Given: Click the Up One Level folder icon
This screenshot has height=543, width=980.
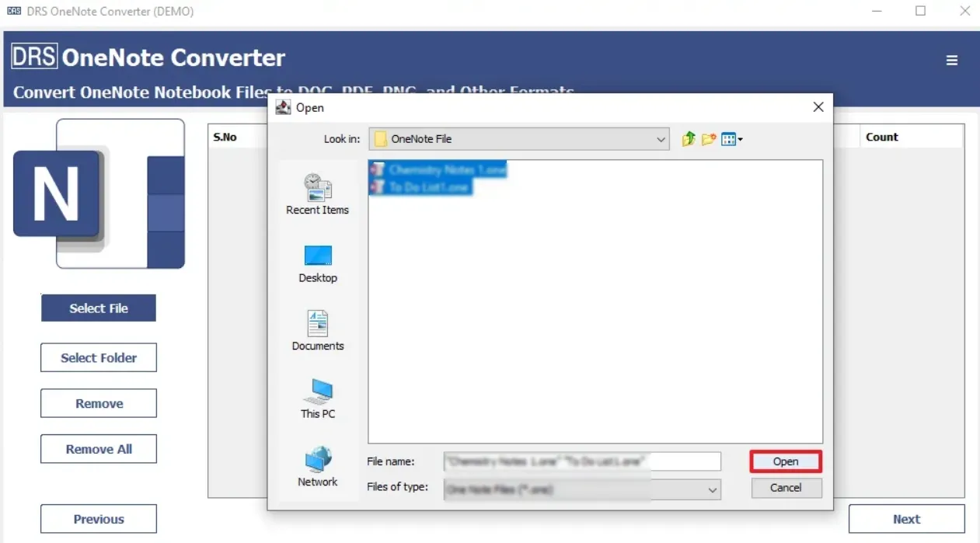Looking at the screenshot, I should pyautogui.click(x=688, y=139).
